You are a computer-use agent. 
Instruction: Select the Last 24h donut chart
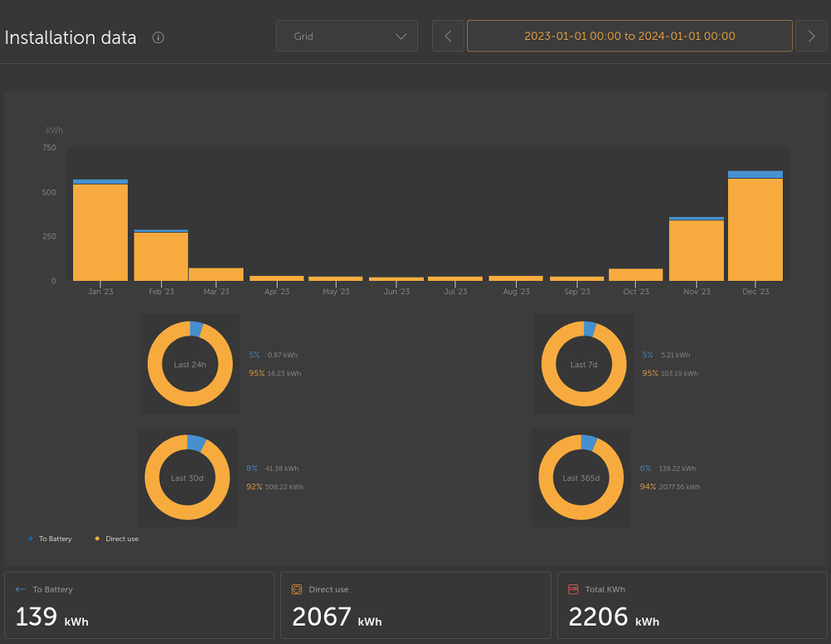[x=189, y=364]
